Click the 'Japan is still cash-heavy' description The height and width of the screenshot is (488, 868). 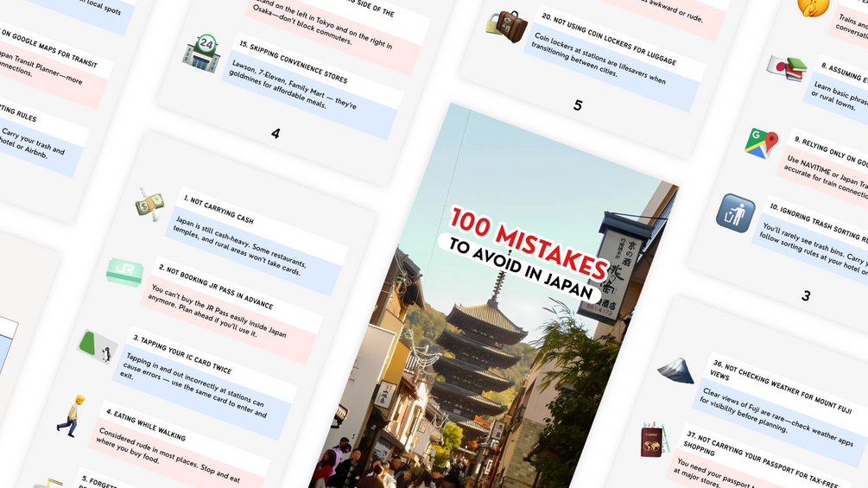click(240, 245)
